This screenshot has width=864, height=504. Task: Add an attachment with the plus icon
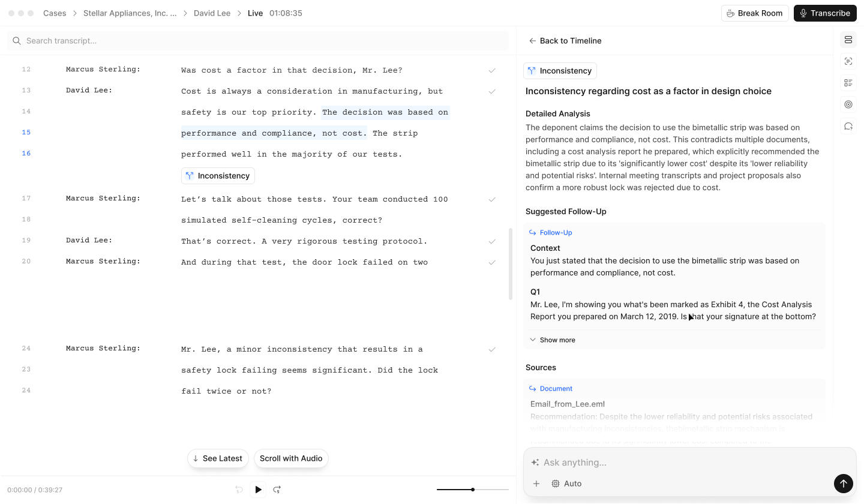536,484
